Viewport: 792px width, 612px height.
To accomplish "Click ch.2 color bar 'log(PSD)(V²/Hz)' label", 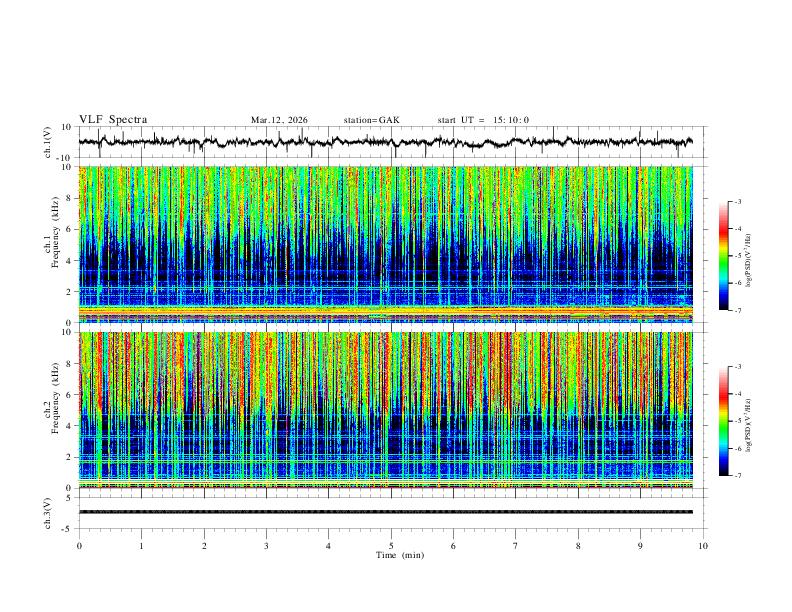I will pos(749,426).
